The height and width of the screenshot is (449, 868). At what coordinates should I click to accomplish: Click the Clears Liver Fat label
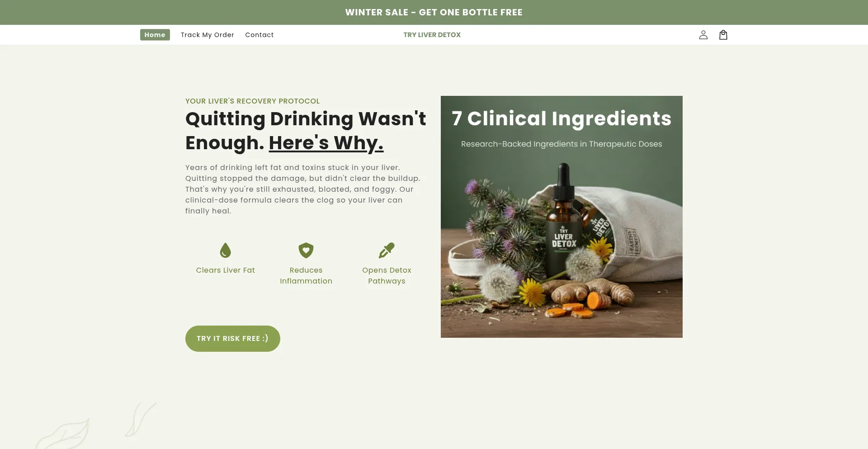(x=225, y=270)
